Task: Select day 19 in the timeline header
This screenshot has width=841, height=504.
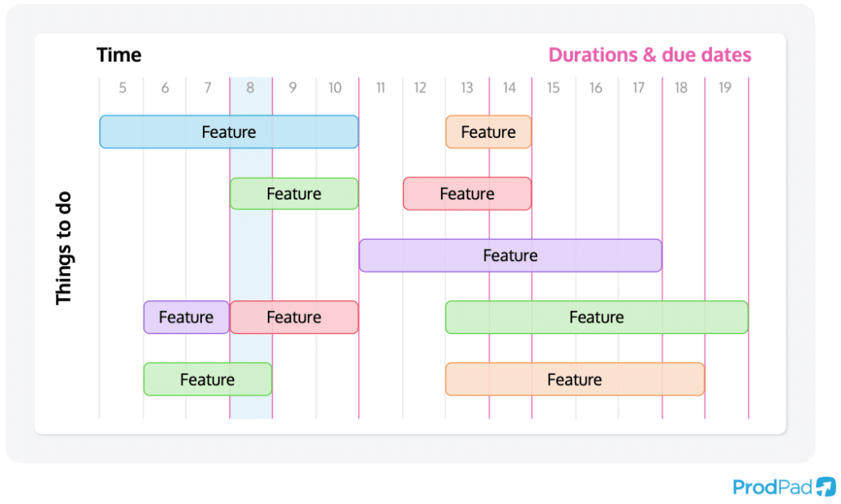Action: [724, 88]
